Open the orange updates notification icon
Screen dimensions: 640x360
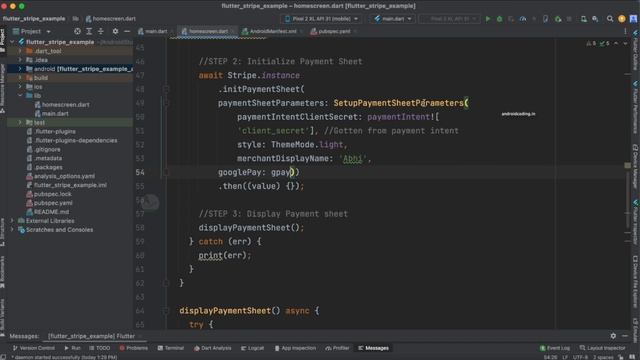pos(622,19)
